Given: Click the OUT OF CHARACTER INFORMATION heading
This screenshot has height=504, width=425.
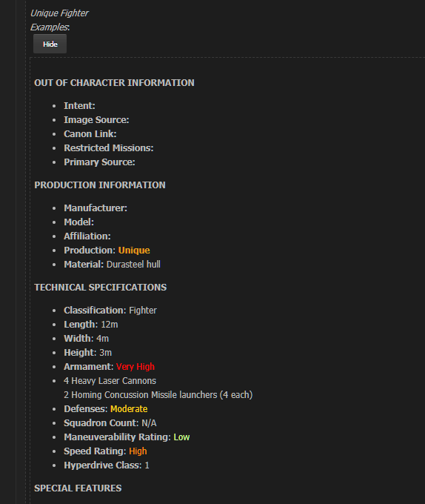Looking at the screenshot, I should click(114, 83).
